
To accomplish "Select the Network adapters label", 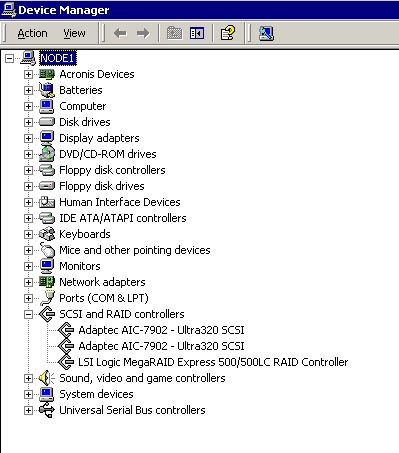I will click(102, 282).
